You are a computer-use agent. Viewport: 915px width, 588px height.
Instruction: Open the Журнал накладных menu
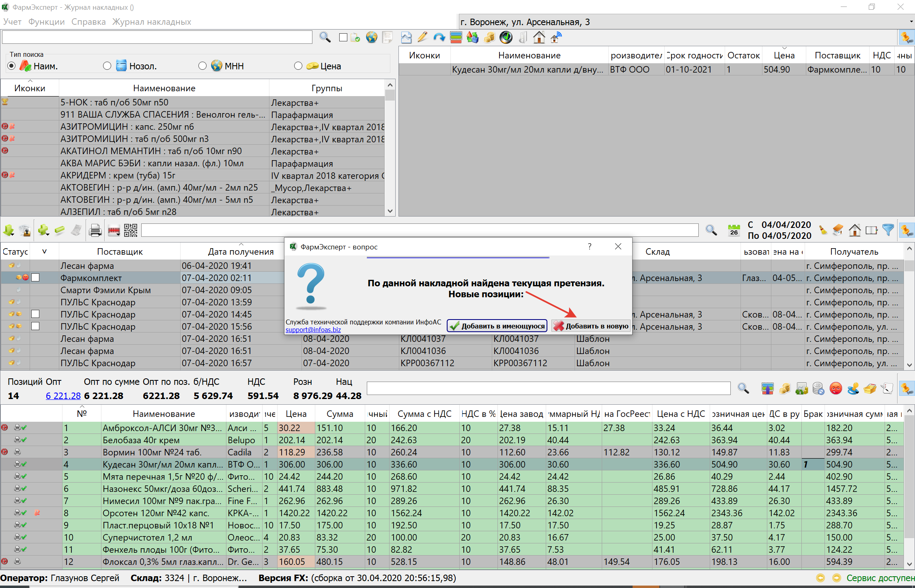click(151, 22)
